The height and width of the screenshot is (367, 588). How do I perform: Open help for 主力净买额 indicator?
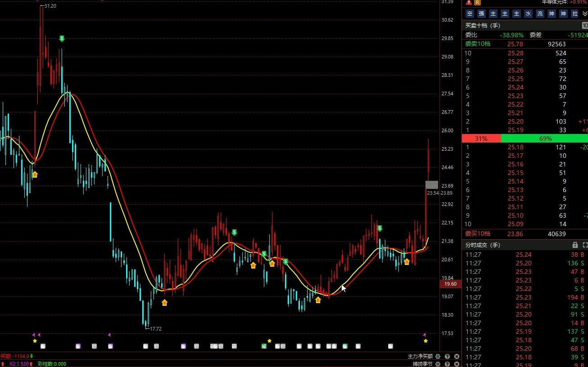pos(447,357)
